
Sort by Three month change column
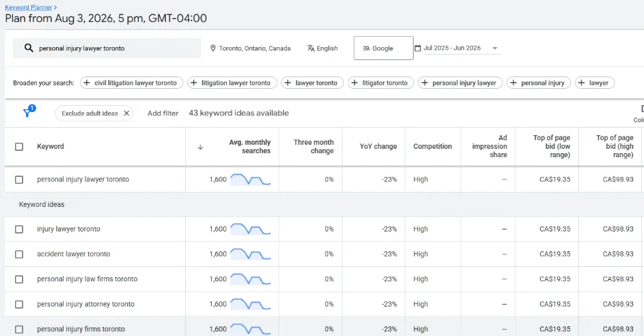click(313, 146)
